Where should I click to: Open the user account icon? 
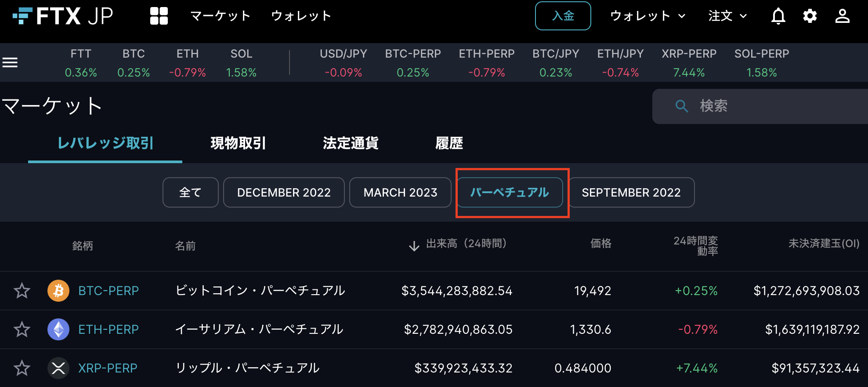[x=843, y=16]
